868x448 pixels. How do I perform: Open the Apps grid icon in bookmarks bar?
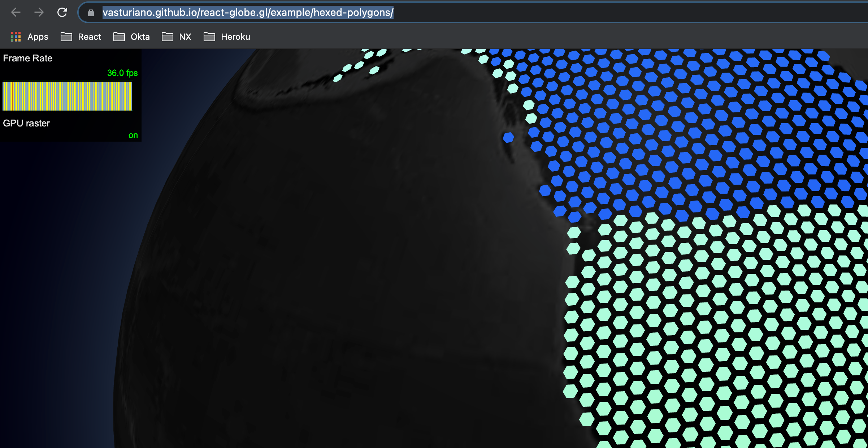click(x=16, y=36)
